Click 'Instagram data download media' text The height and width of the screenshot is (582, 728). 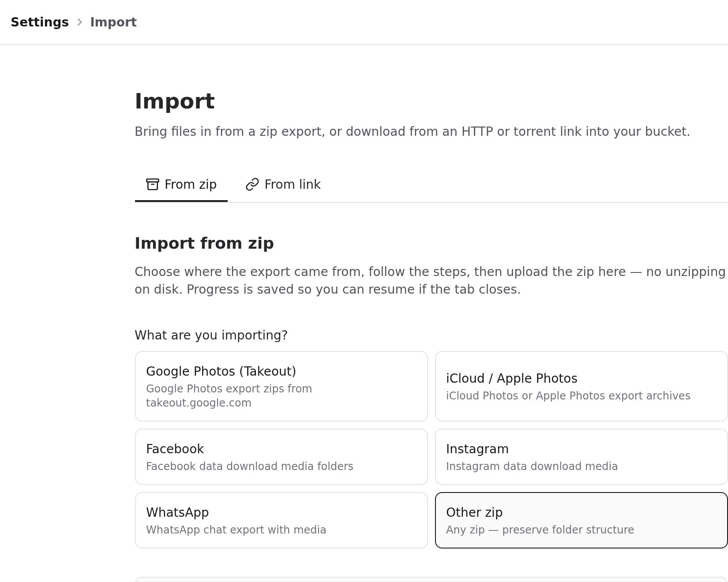click(x=532, y=466)
